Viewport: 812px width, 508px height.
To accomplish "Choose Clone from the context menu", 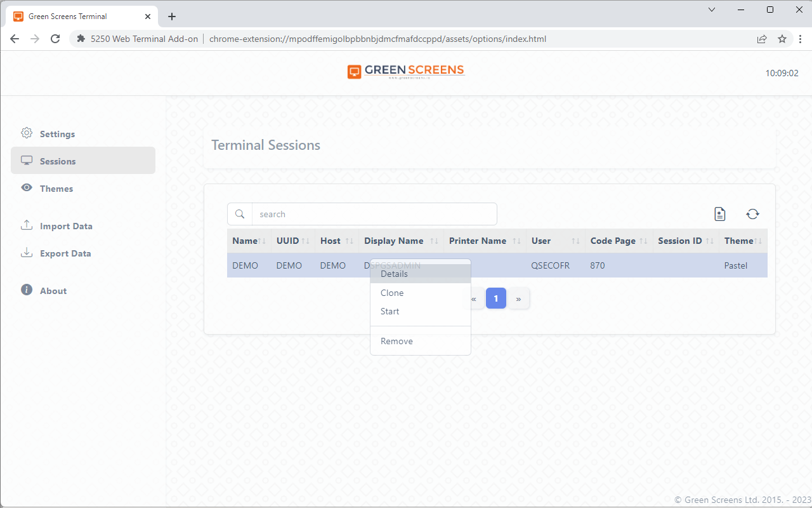I will pyautogui.click(x=392, y=293).
